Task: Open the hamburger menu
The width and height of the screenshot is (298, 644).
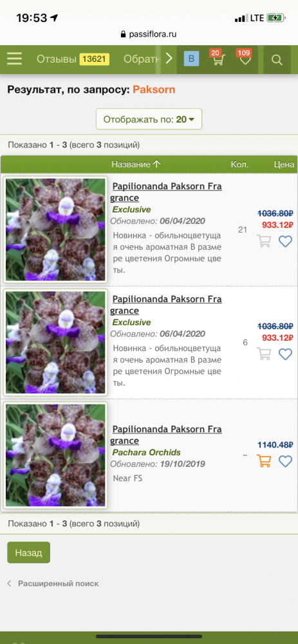Action: (x=14, y=59)
